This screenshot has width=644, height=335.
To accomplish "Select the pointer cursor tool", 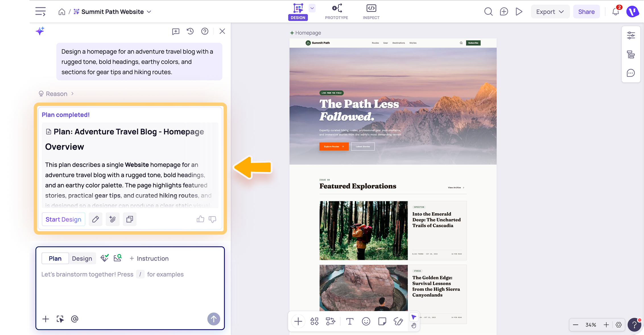I will pos(414,317).
